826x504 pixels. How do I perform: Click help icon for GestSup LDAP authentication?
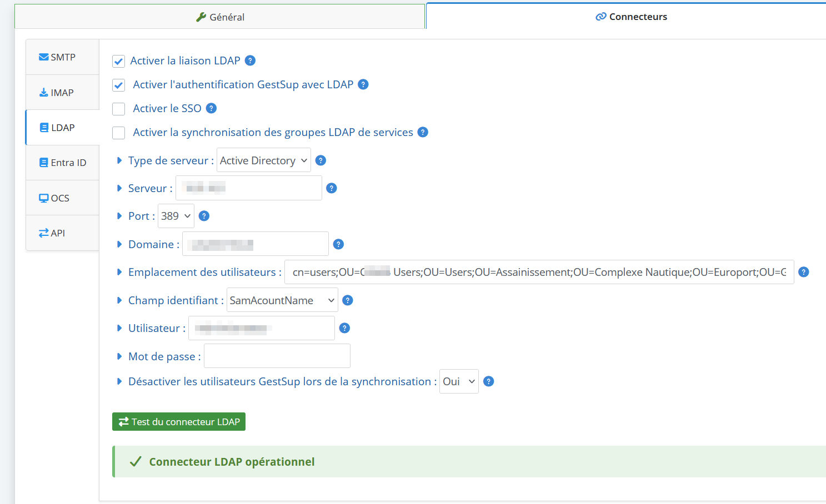(363, 84)
